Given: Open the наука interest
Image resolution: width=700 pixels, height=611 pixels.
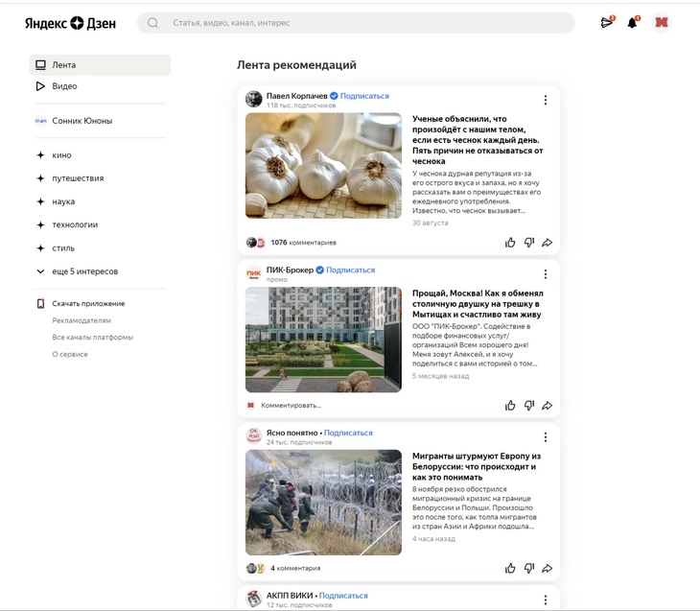Looking at the screenshot, I should coord(56,201).
